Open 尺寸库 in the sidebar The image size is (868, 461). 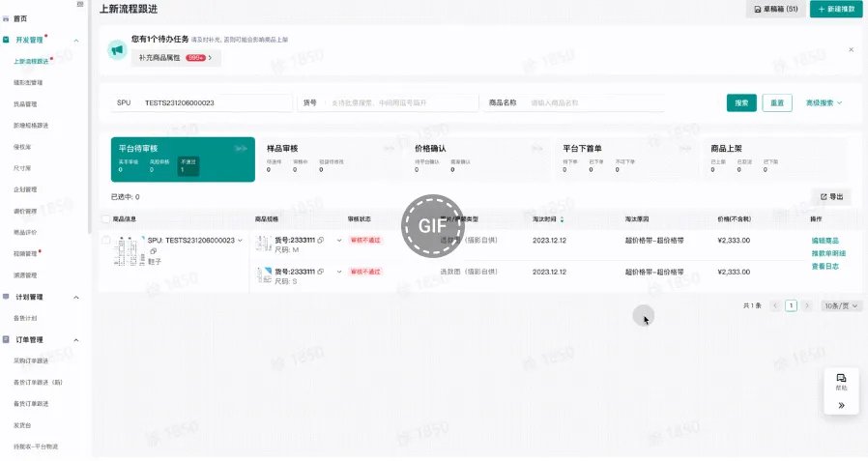coord(22,168)
